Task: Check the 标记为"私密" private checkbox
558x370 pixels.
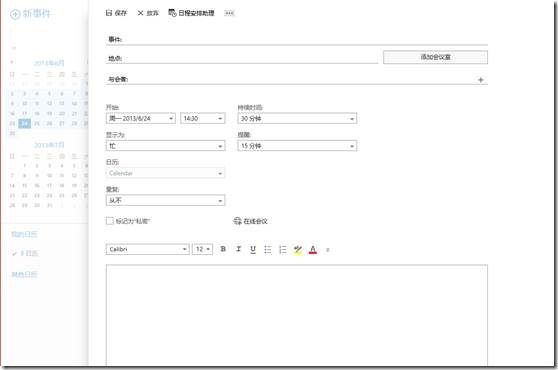Action: click(110, 221)
